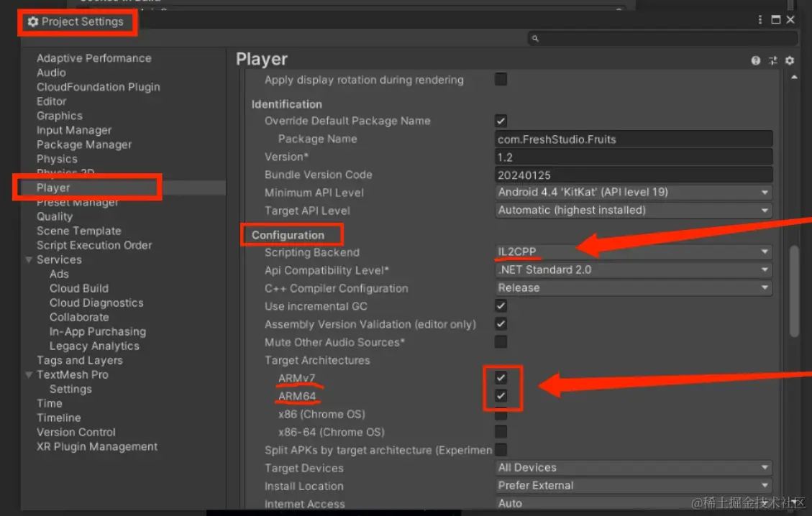This screenshot has width=812, height=516.
Task: Open the Player settings gear menu
Action: 789,60
